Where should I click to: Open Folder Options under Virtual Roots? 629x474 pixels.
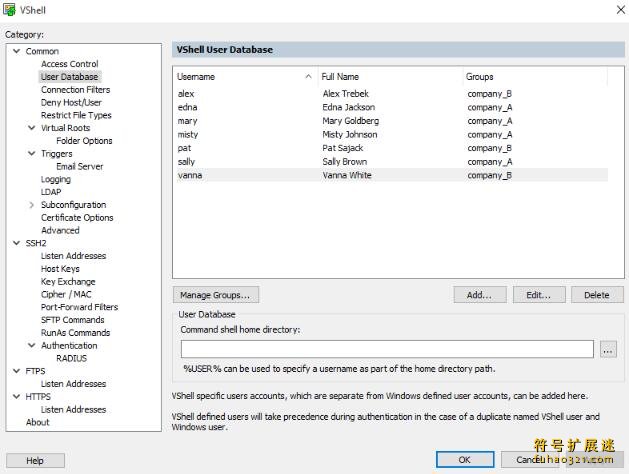point(84,141)
